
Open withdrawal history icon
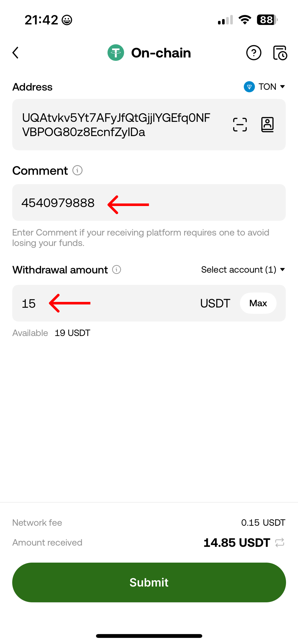[280, 53]
